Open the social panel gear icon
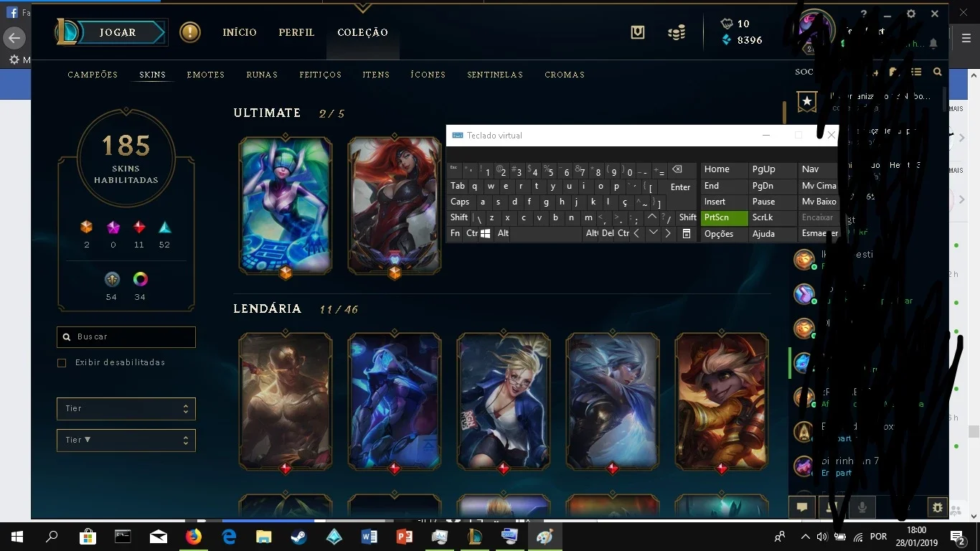980x551 pixels. (937, 507)
